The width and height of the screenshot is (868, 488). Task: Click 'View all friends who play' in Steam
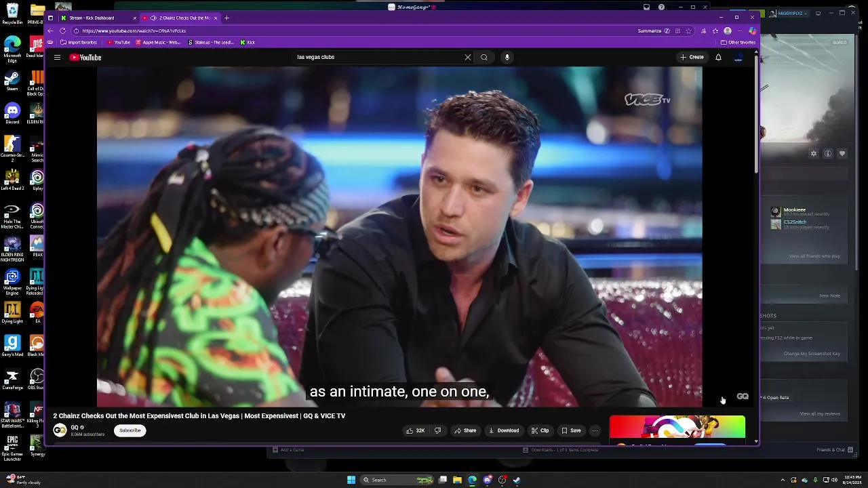814,256
